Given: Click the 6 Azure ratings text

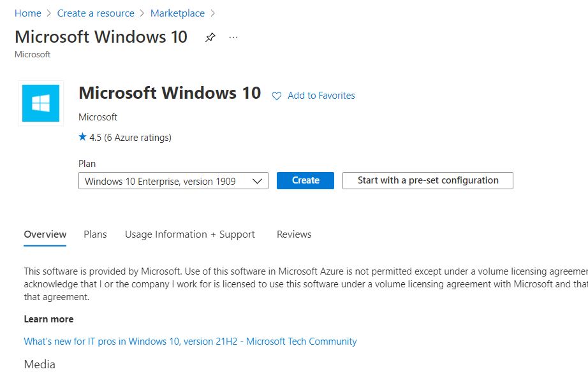Looking at the screenshot, I should pyautogui.click(x=138, y=137).
